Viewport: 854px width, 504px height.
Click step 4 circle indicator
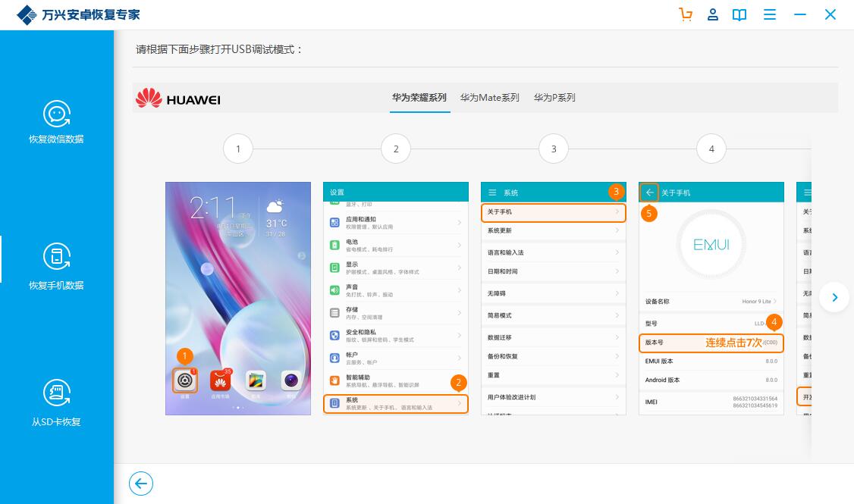coord(711,149)
